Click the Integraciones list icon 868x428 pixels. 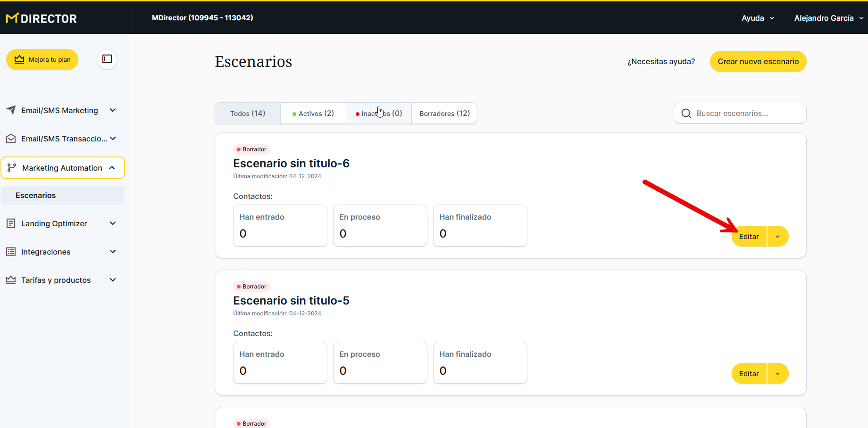coord(11,252)
